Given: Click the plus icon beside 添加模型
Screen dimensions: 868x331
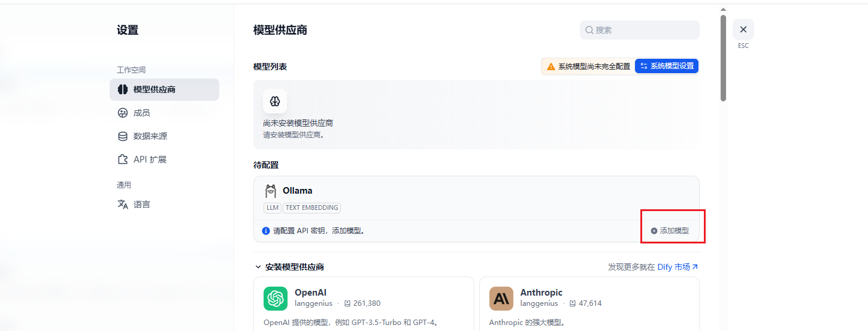Looking at the screenshot, I should pos(654,231).
